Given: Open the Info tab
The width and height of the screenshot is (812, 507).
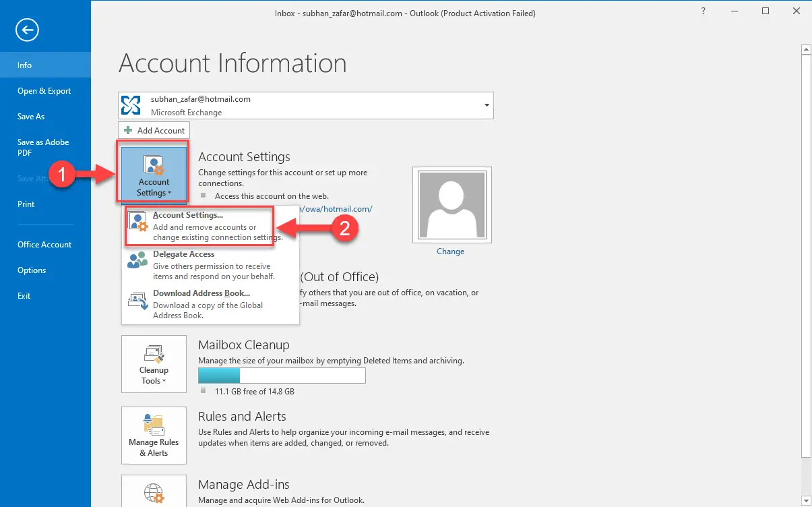Looking at the screenshot, I should 45,65.
